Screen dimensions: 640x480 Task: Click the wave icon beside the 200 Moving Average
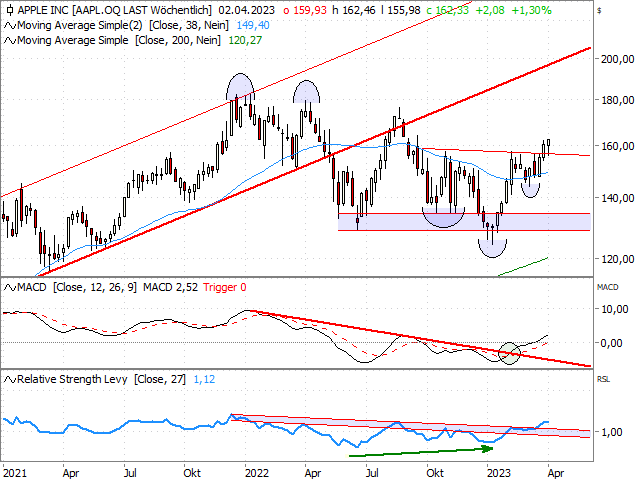(x=10, y=41)
